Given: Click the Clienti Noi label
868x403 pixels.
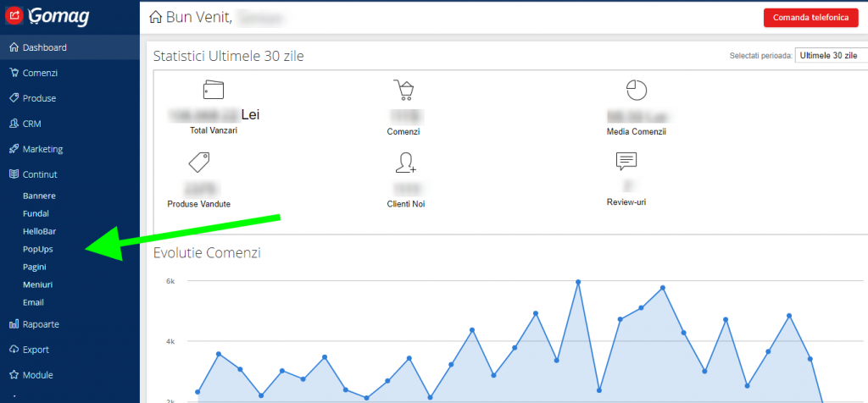Looking at the screenshot, I should (x=406, y=204).
